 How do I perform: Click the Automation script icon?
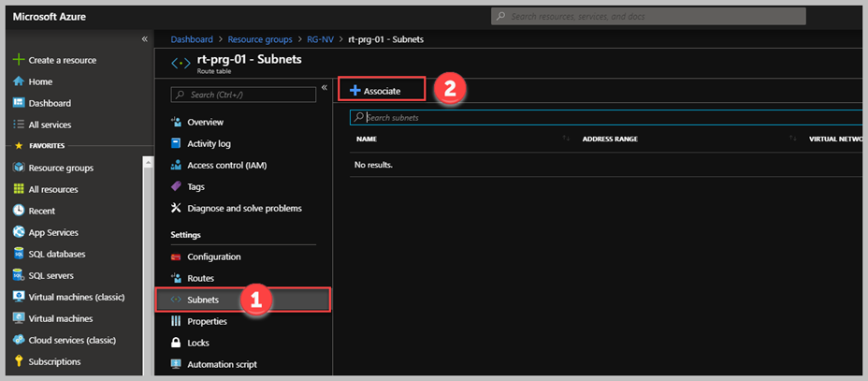pos(176,364)
